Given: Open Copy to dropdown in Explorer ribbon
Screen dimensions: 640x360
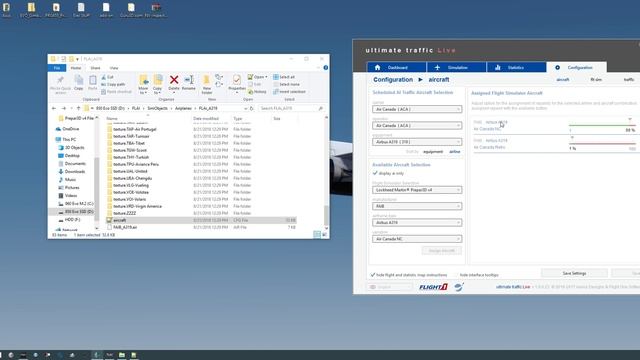Looking at the screenshot, I should coord(158,84).
